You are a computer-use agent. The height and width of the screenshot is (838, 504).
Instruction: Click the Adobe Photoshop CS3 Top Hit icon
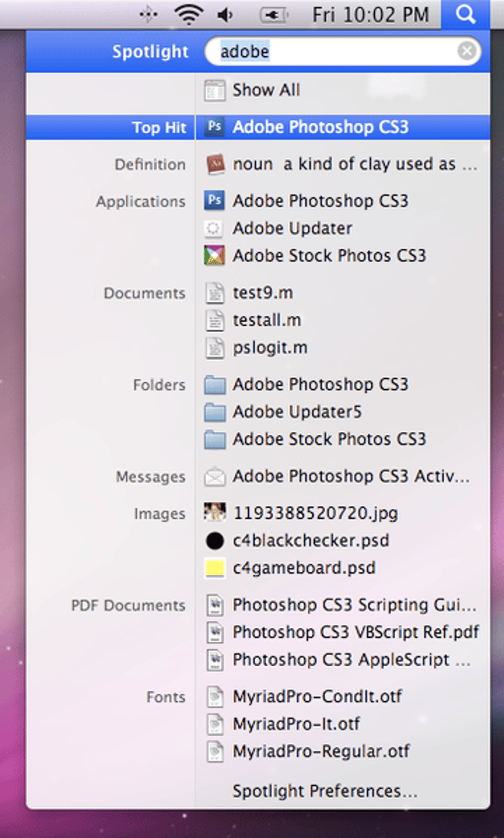pyautogui.click(x=214, y=127)
